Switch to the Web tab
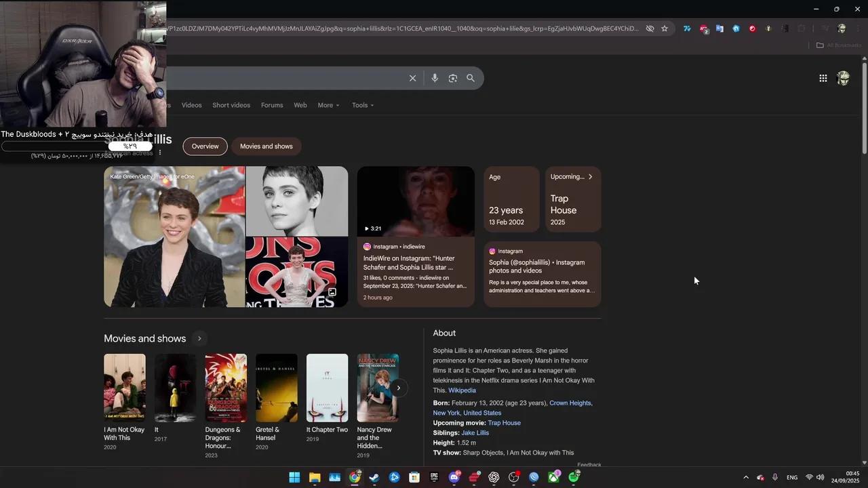 pos(300,105)
